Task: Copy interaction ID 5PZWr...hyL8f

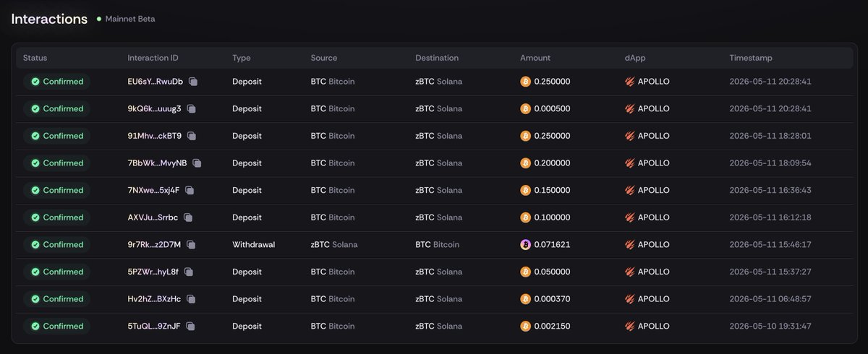Action: [188, 272]
